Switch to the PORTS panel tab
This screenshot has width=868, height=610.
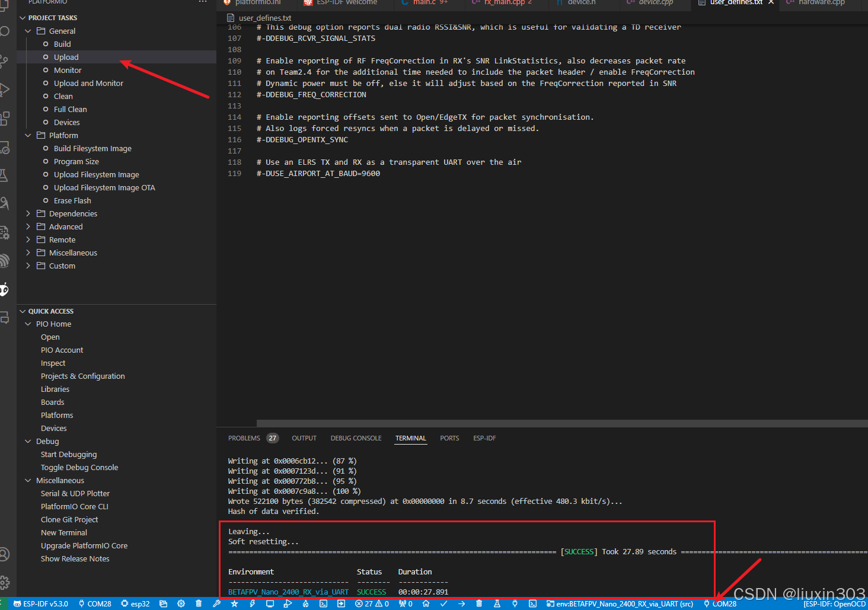(x=449, y=438)
